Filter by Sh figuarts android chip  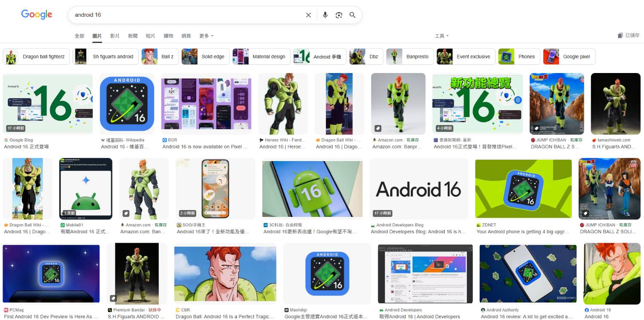(105, 57)
